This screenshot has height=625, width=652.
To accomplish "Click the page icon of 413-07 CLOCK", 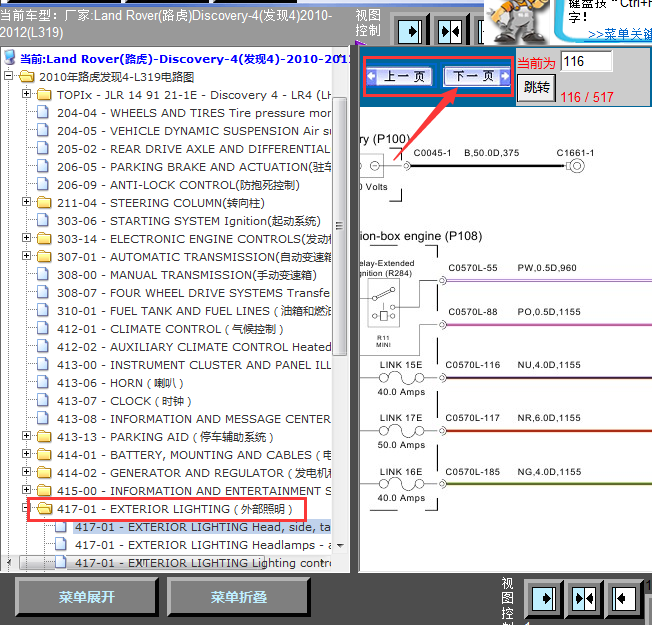I will click(x=43, y=400).
